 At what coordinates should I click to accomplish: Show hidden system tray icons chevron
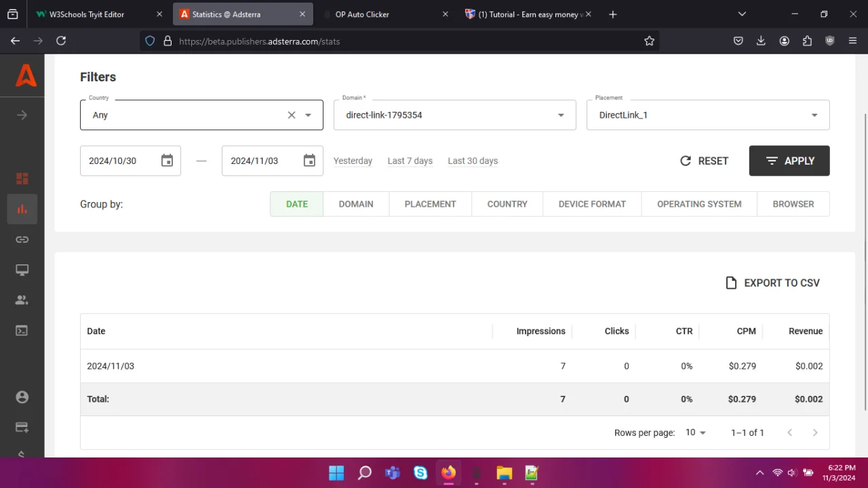click(759, 472)
